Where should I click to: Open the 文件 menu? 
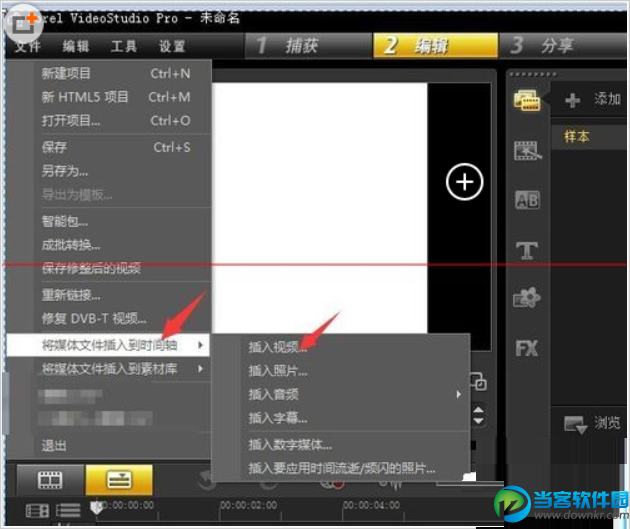pos(28,46)
